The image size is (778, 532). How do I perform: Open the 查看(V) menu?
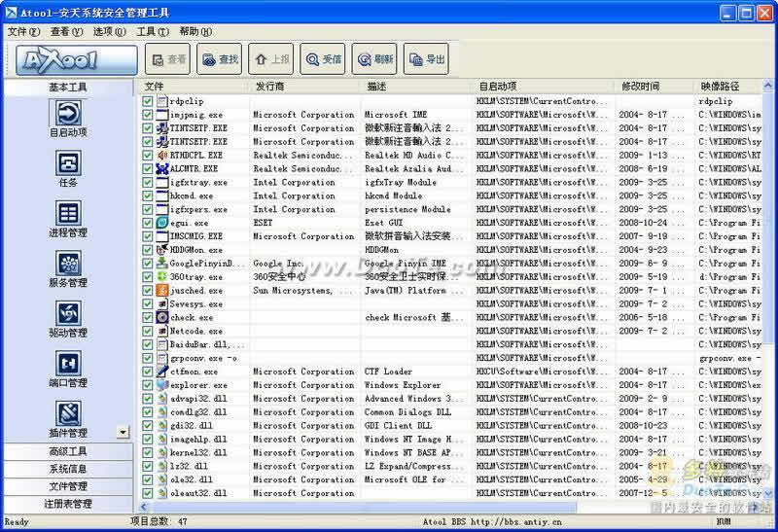(x=66, y=32)
